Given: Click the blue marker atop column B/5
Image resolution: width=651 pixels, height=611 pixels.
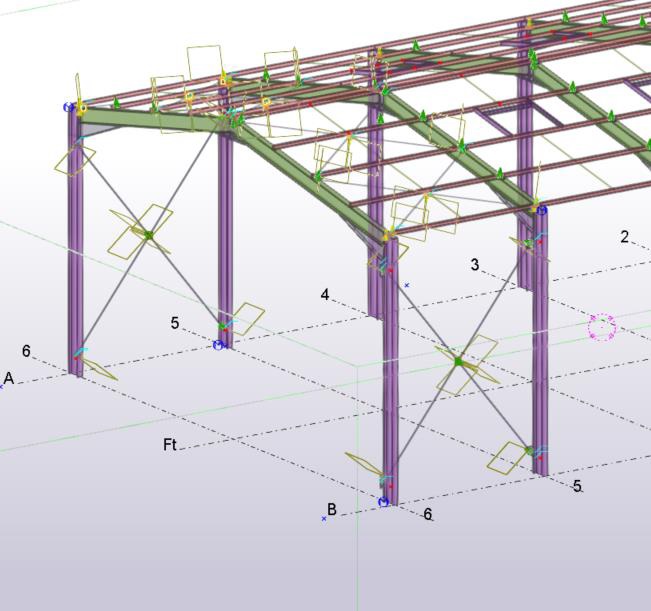Looking at the screenshot, I should (542, 210).
